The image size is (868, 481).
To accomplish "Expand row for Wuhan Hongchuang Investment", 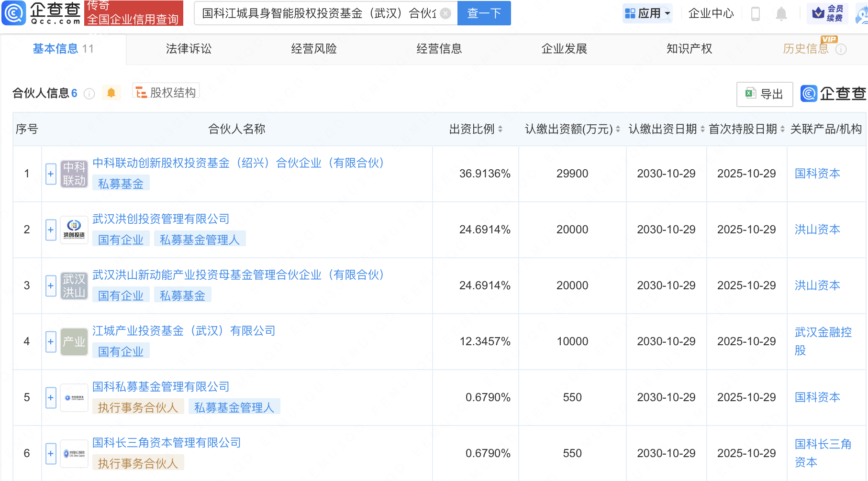I will [51, 230].
